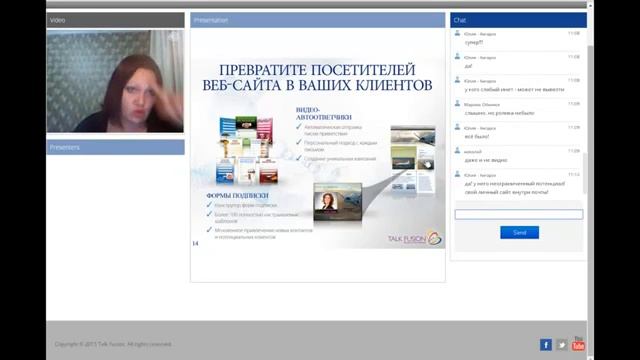Click the slide title 'ПРЕВРАТИТЕ ПОСЕТИТЕЛЕЙ'
Screen dimensions: 640x360
pos(317,70)
